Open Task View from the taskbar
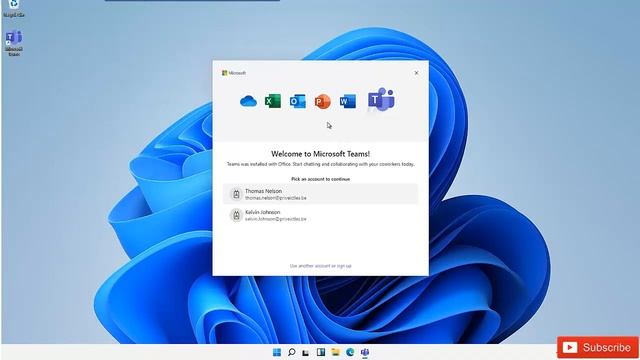 (306, 352)
